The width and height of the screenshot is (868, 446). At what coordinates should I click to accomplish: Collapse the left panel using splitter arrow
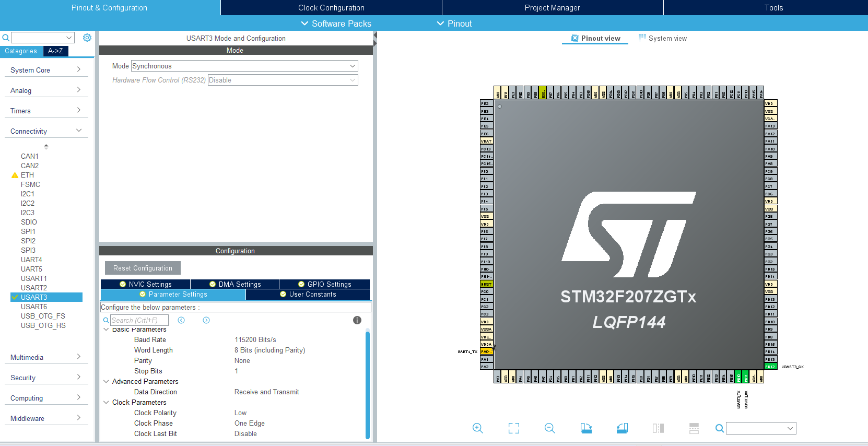pos(375,35)
